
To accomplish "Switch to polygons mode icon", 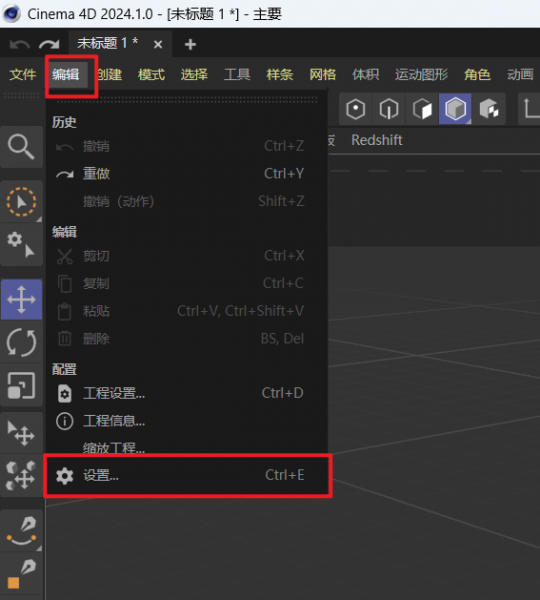I will (422, 109).
